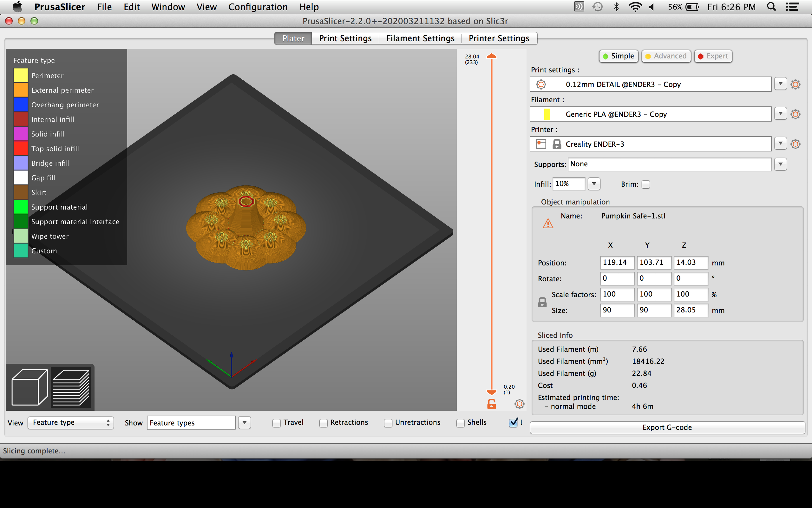
Task: Click the yellow filament color swatch
Action: pos(547,114)
